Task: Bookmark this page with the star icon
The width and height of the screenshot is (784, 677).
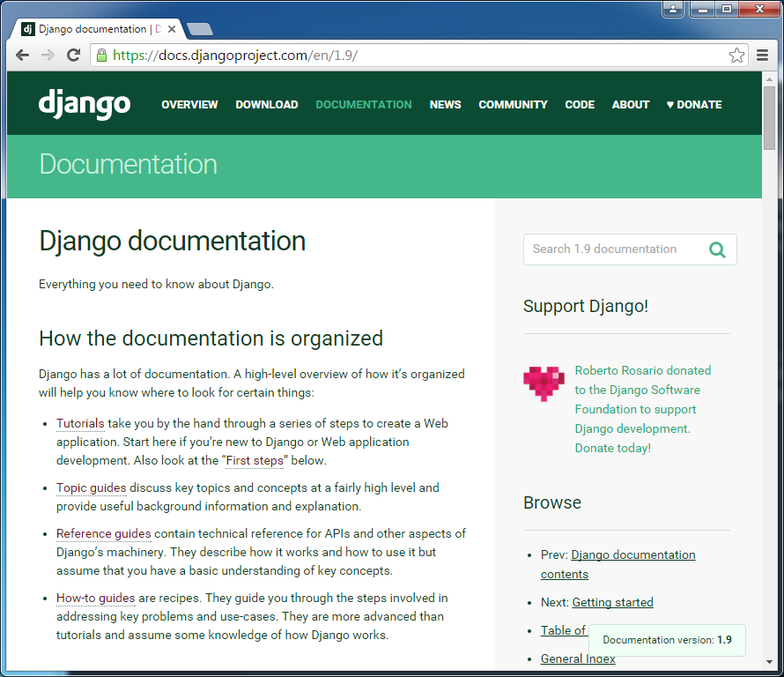Action: pos(736,55)
